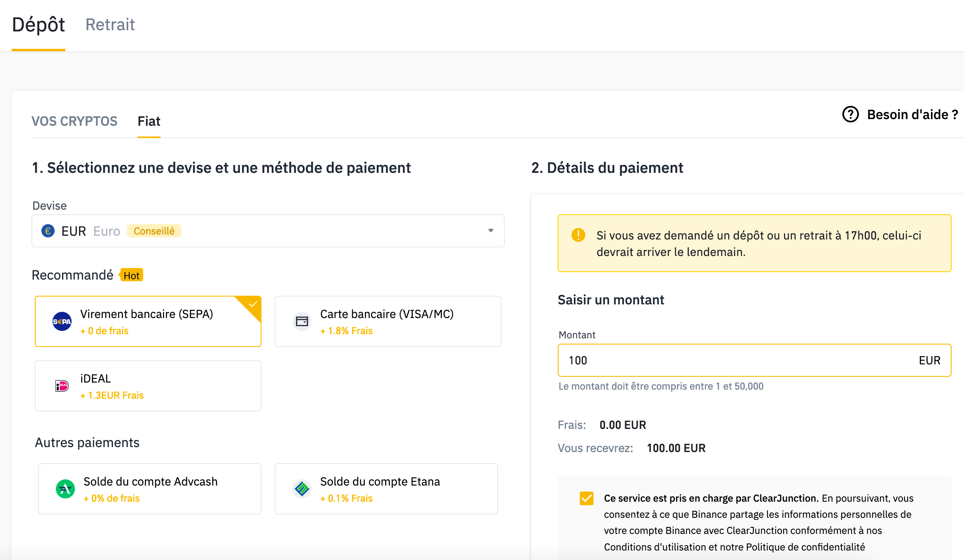The width and height of the screenshot is (964, 560).
Task: Click the Etana logo icon
Action: pyautogui.click(x=302, y=489)
